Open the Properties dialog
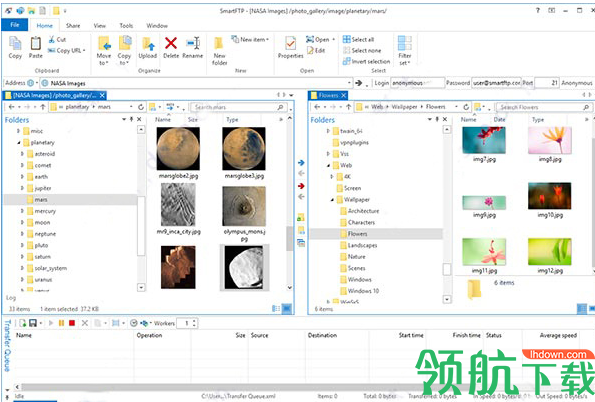This screenshot has width=595, height=402. tap(291, 47)
